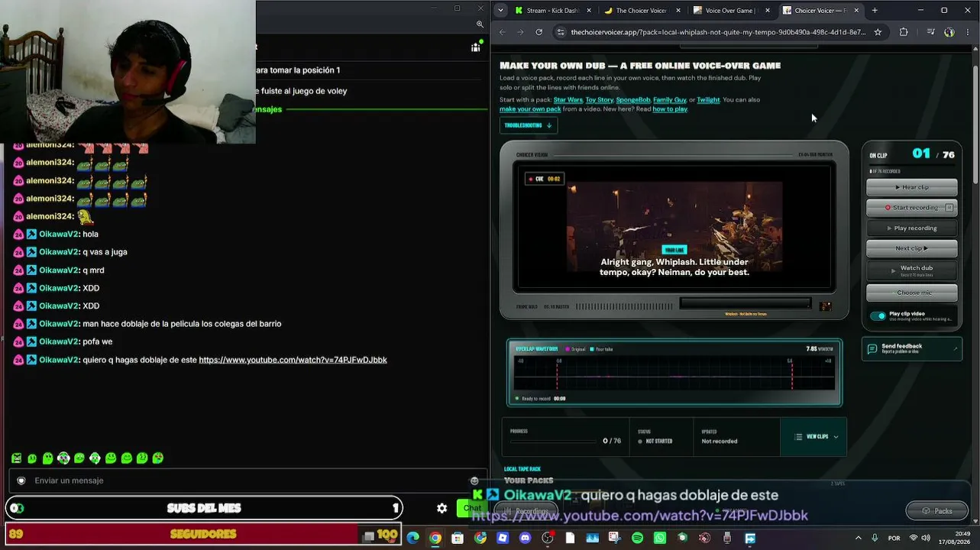The image size is (980, 550).
Task: Open the emoji picker in chat input
Action: coord(474,480)
